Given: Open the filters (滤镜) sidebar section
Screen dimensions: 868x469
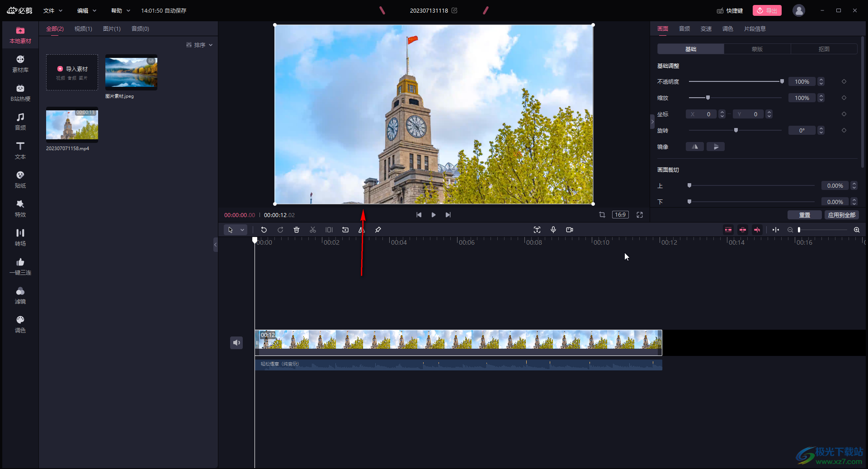Looking at the screenshot, I should pyautogui.click(x=20, y=296).
